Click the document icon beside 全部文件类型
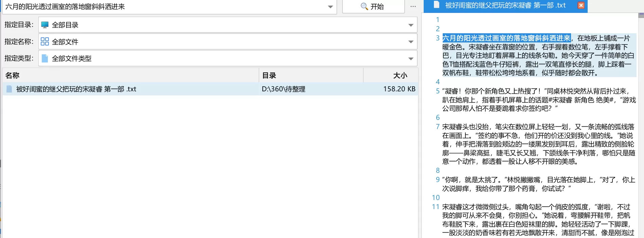Image resolution: width=644 pixels, height=238 pixels. coord(44,58)
